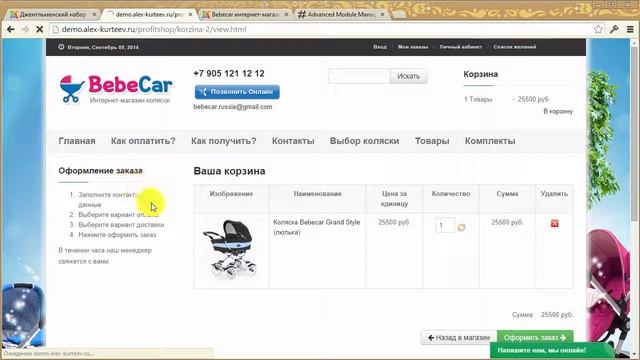Click Оформить заказ green button
Image resolution: width=640 pixels, height=360 pixels.
tap(535, 337)
